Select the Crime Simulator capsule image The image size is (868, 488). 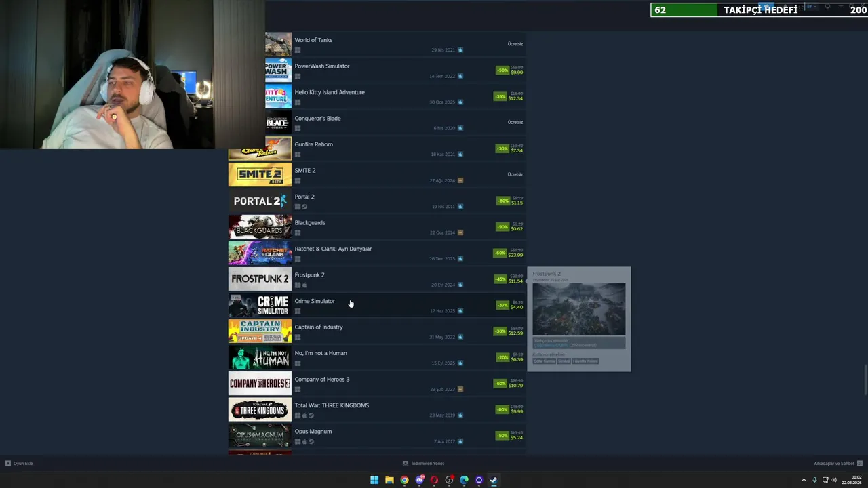click(260, 305)
